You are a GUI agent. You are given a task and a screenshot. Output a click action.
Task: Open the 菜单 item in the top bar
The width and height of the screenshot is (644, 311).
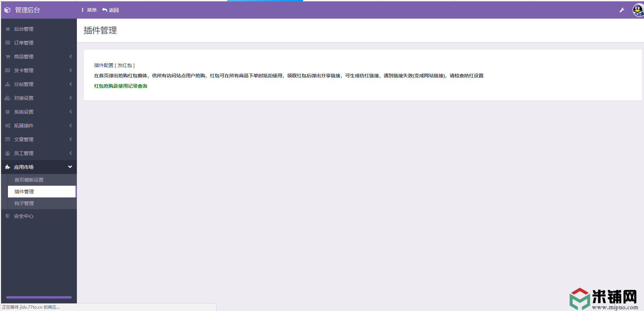point(89,10)
